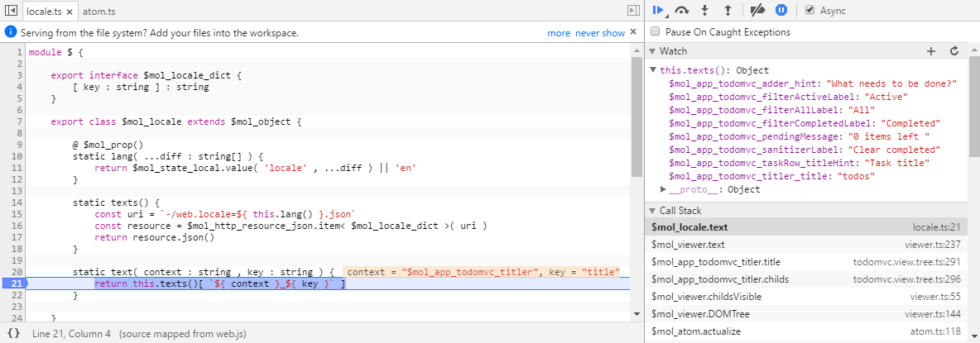
Task: Expand the __proto__ object entry
Action: (x=664, y=189)
